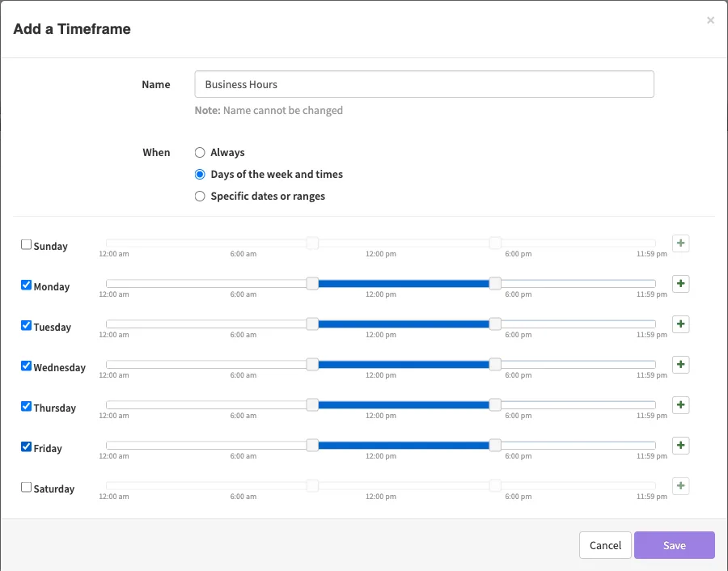Click Monday's end time slider handle
The width and height of the screenshot is (728, 571).
point(495,284)
